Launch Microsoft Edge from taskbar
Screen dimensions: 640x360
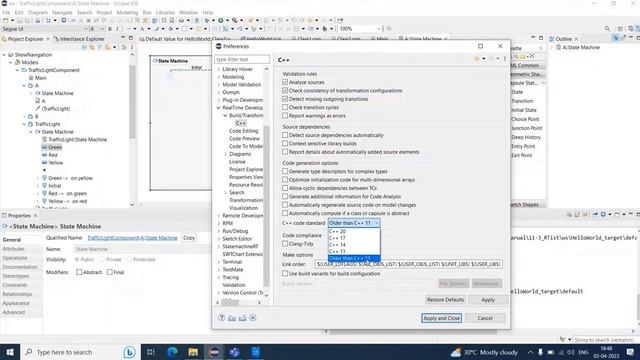[x=172, y=352]
